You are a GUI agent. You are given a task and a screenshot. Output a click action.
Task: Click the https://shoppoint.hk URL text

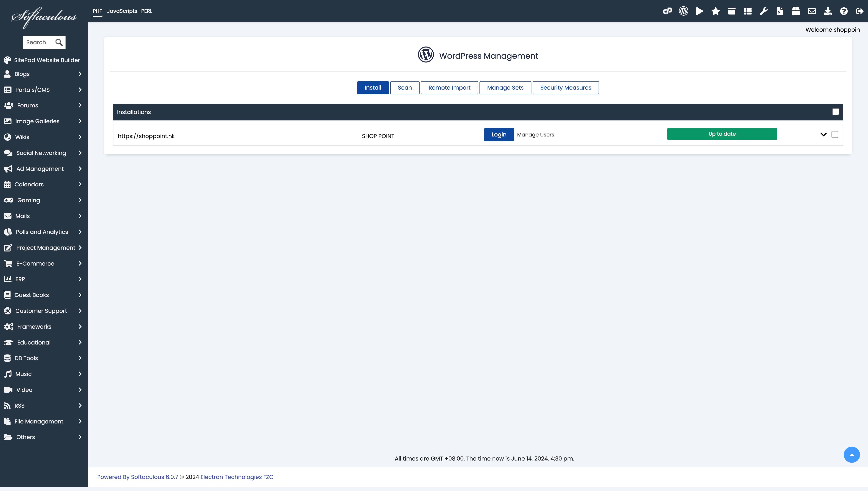(146, 136)
